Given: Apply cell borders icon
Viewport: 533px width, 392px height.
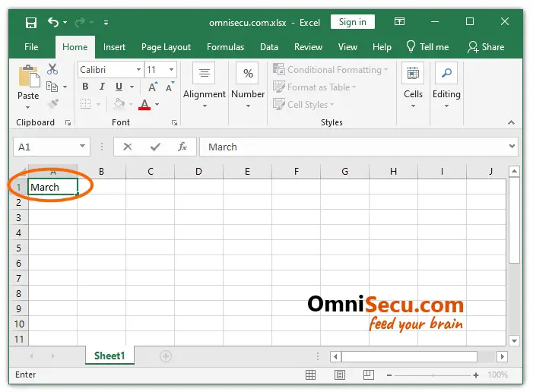Looking at the screenshot, I should coord(85,103).
